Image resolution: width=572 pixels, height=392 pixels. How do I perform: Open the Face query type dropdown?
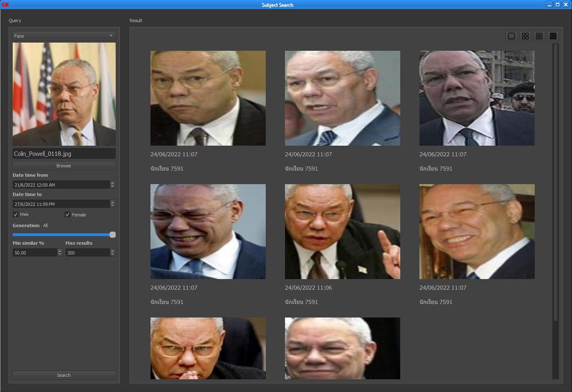coord(64,36)
